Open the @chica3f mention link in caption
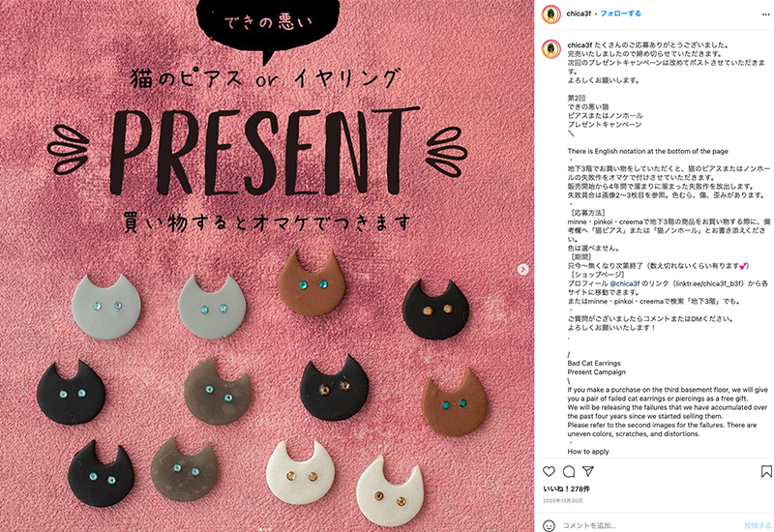 pyautogui.click(x=624, y=283)
